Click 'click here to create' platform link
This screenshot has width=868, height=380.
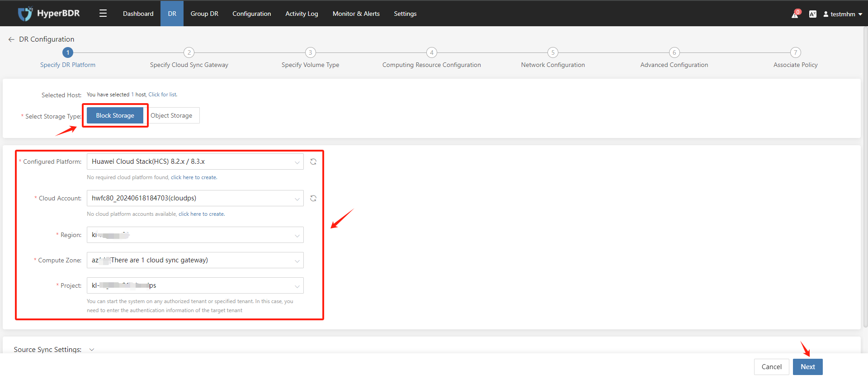pyautogui.click(x=194, y=177)
